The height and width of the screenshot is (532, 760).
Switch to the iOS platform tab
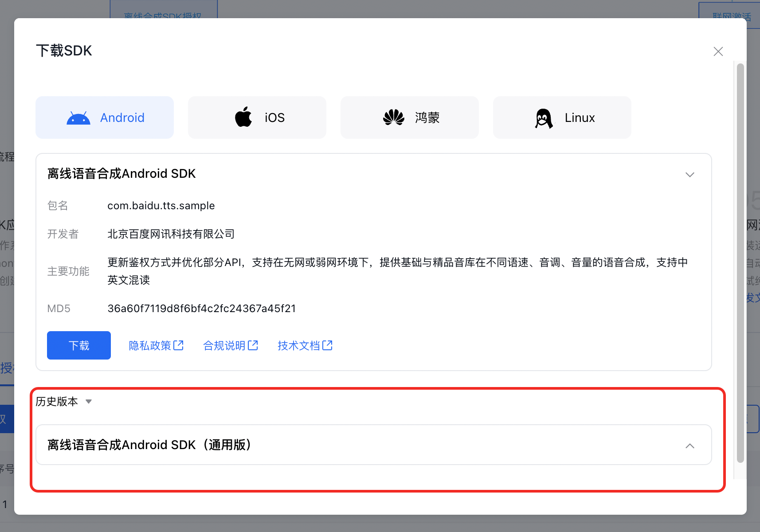pyautogui.click(x=257, y=117)
